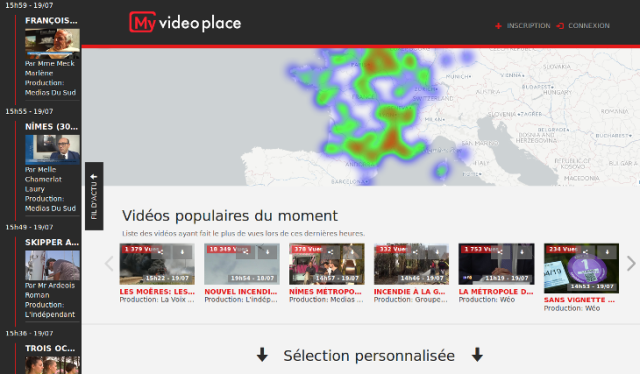Show previous popular videos with left chevron

click(x=109, y=263)
